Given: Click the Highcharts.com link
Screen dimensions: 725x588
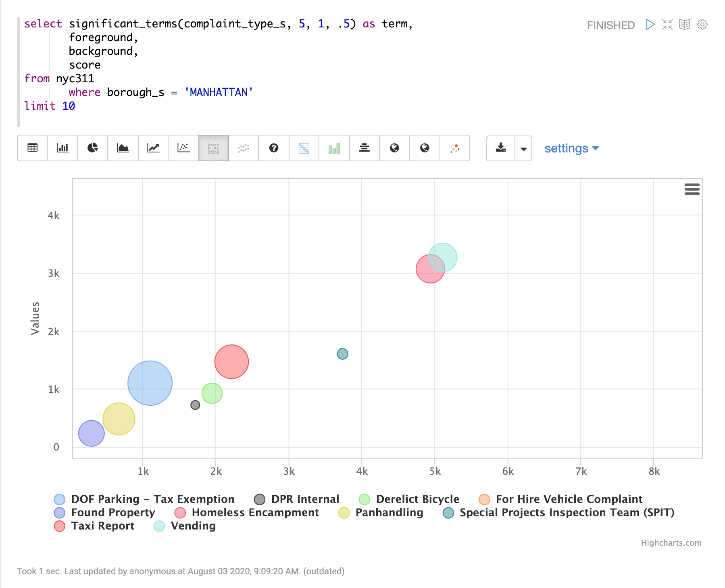Looking at the screenshot, I should [671, 542].
